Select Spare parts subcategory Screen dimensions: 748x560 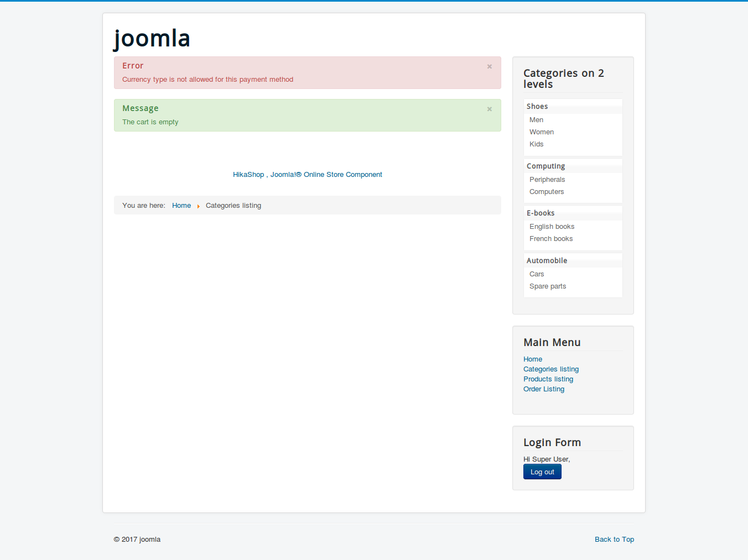click(x=548, y=286)
